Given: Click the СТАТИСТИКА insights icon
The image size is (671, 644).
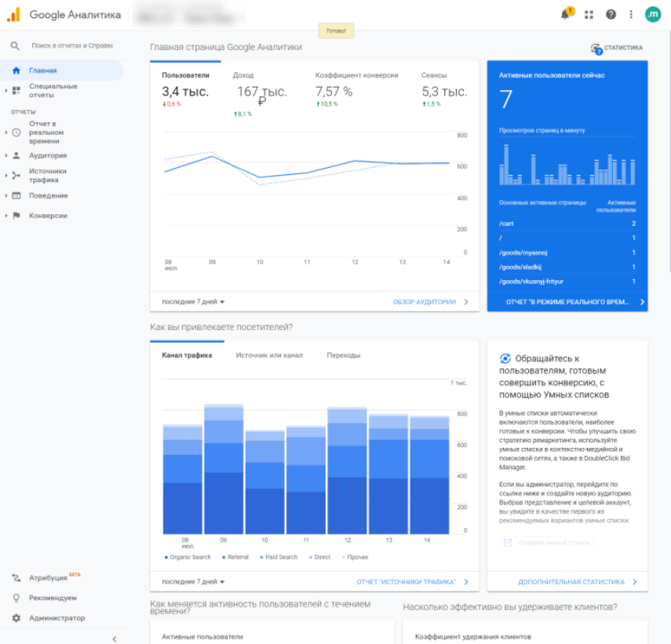Looking at the screenshot, I should 596,49.
